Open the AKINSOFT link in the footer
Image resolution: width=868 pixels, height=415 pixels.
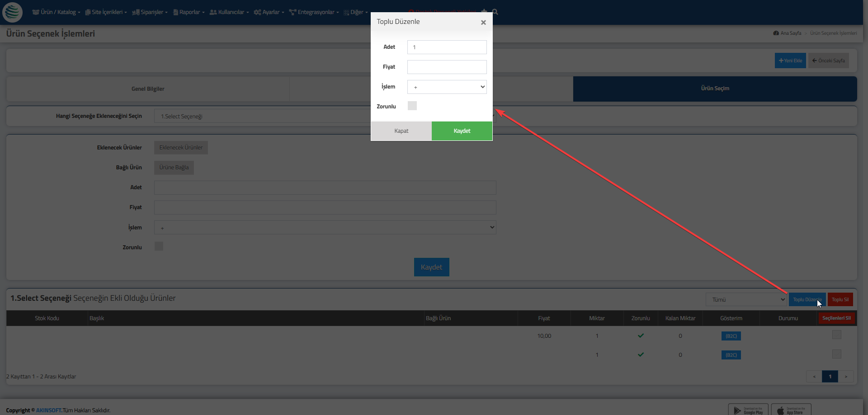[x=49, y=410]
